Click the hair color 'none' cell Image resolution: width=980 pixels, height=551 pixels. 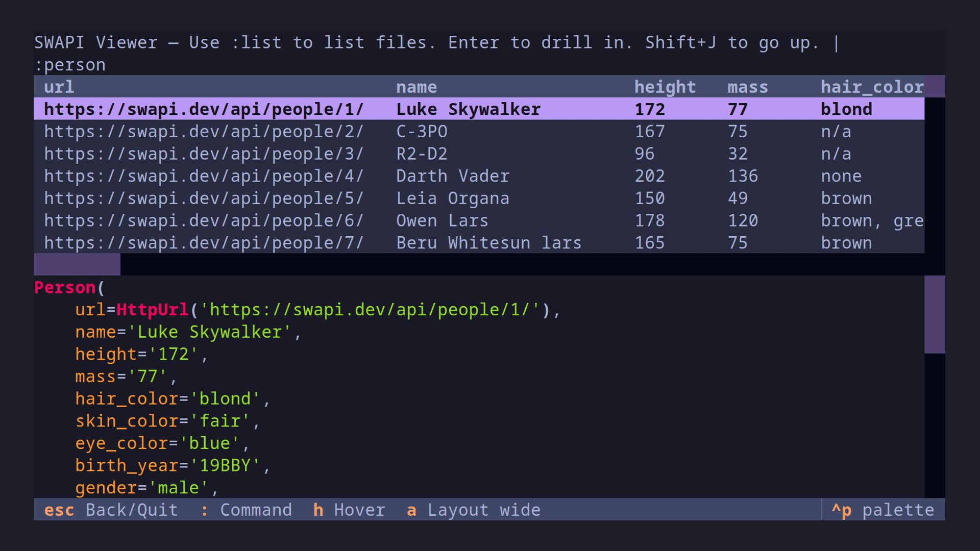(841, 176)
